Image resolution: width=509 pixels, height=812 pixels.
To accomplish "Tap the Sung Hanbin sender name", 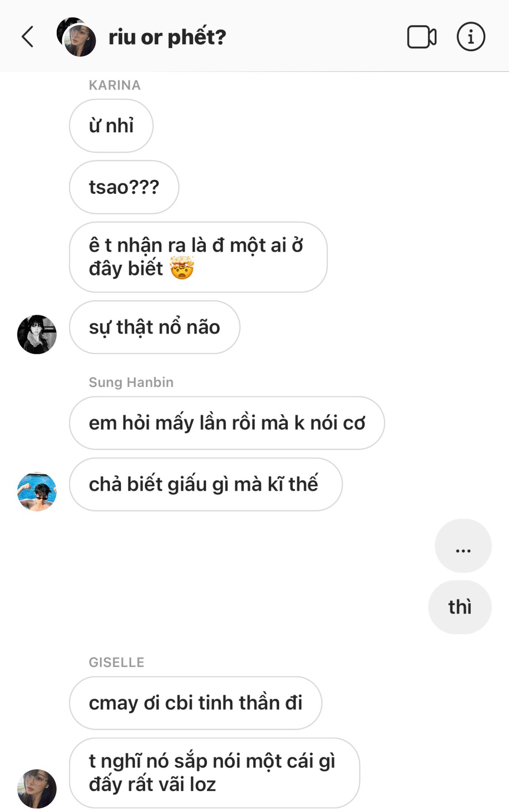I will click(131, 382).
